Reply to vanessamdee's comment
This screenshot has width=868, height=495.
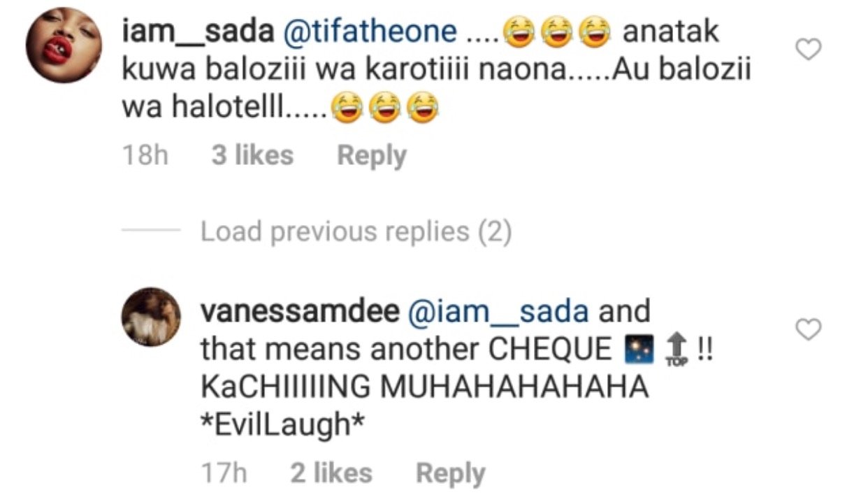pyautogui.click(x=450, y=474)
